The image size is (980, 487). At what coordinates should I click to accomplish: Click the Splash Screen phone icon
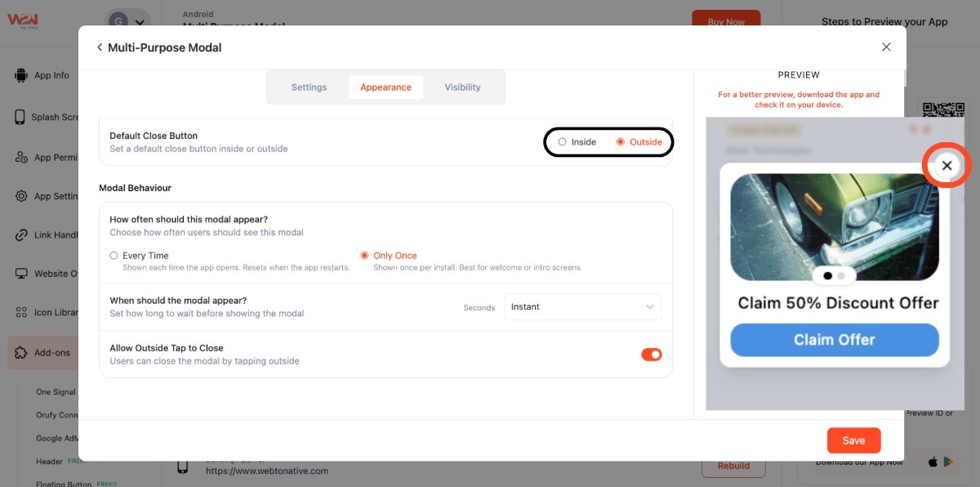click(x=20, y=117)
